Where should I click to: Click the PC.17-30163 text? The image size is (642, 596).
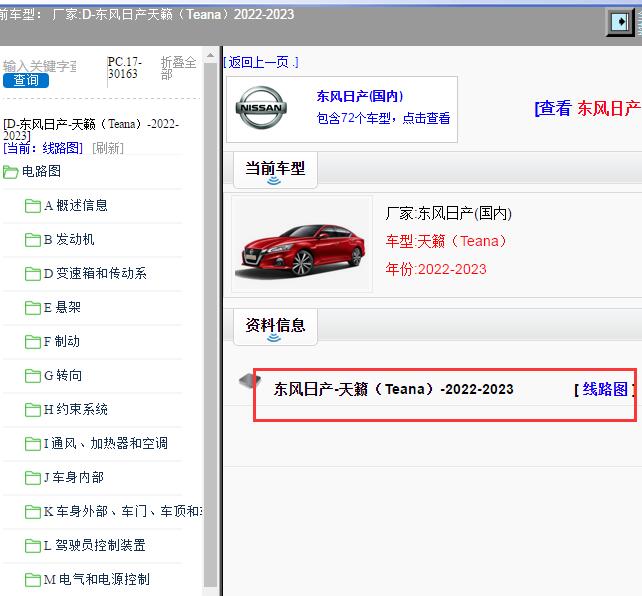click(125, 68)
